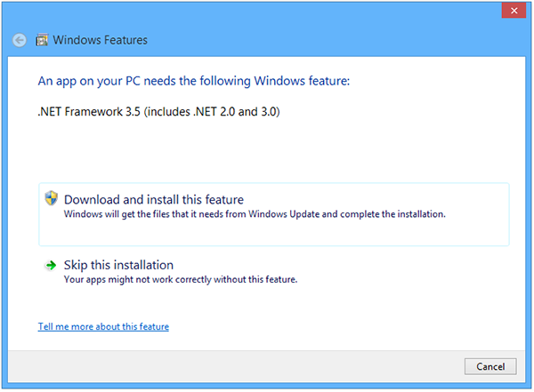Screen dimensions: 534x392
Task: Click the green arrow skip icon
Action: pyautogui.click(x=51, y=265)
